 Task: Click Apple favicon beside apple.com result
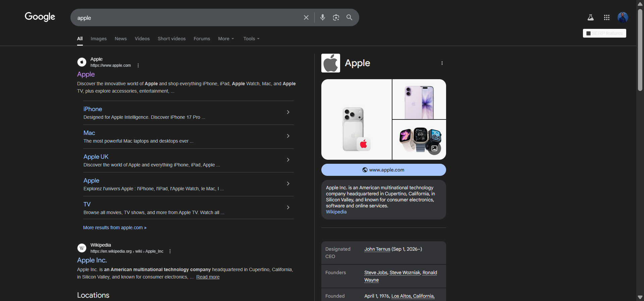82,62
